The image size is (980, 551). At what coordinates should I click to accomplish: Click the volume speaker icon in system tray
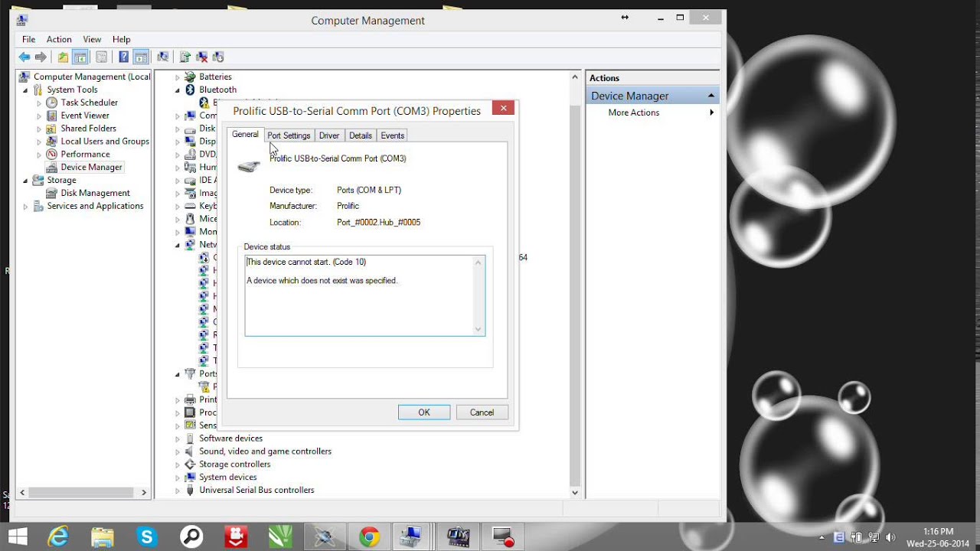point(890,537)
